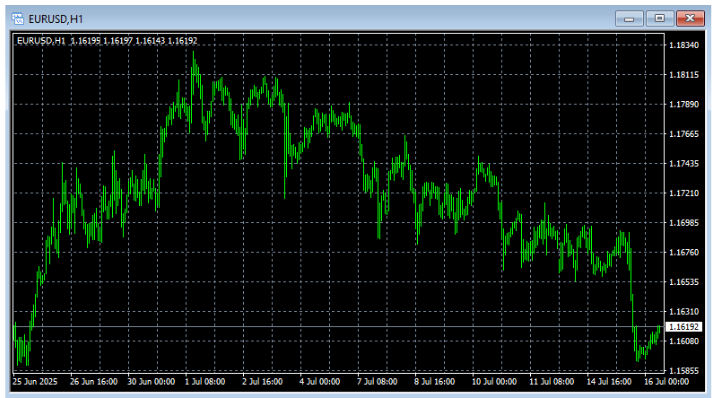Click the EURUSD,H1 chart window icon

[x=18, y=19]
